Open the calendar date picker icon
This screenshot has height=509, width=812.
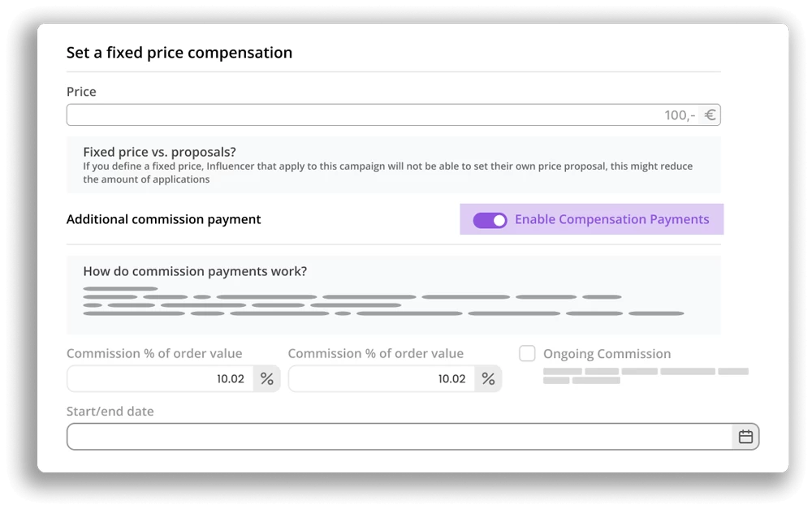tap(745, 437)
